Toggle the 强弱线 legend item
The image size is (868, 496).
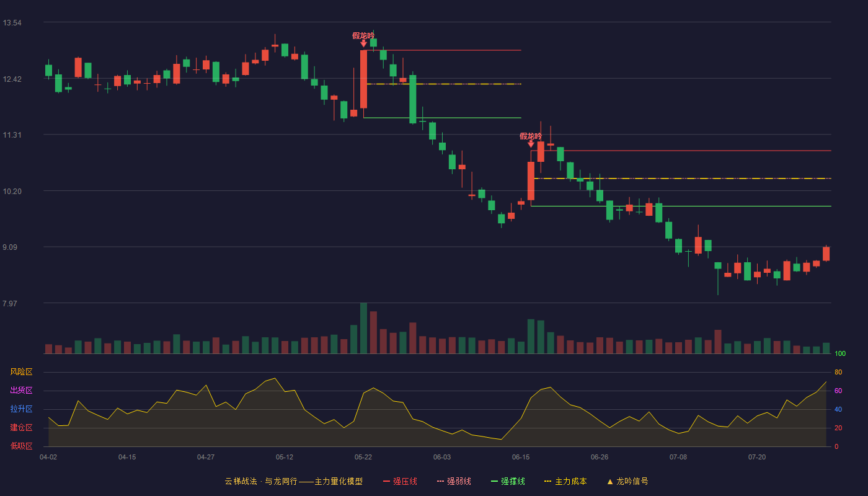point(454,481)
